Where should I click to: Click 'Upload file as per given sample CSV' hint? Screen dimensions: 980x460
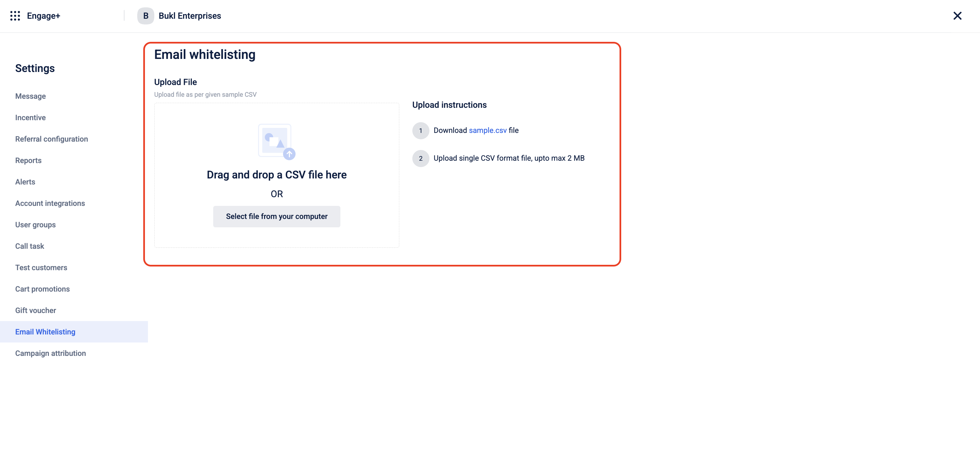[206, 95]
